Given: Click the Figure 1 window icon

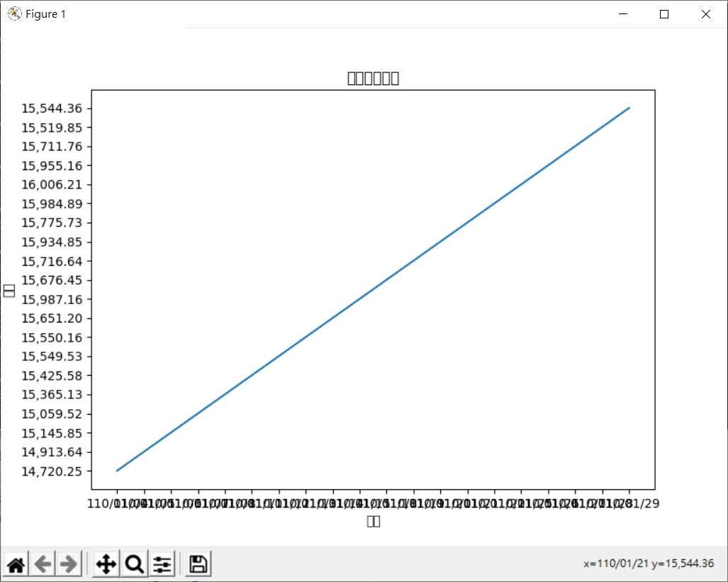Looking at the screenshot, I should [x=14, y=14].
